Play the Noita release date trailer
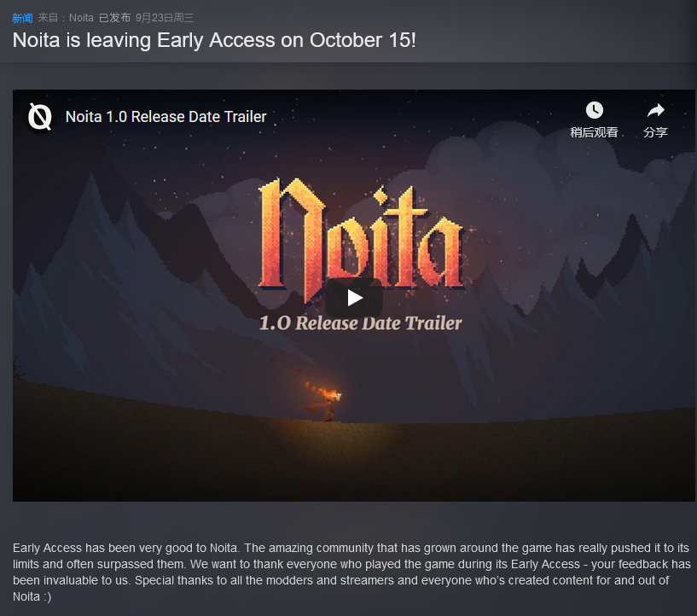Viewport: 697px width, 616px height. [x=354, y=298]
